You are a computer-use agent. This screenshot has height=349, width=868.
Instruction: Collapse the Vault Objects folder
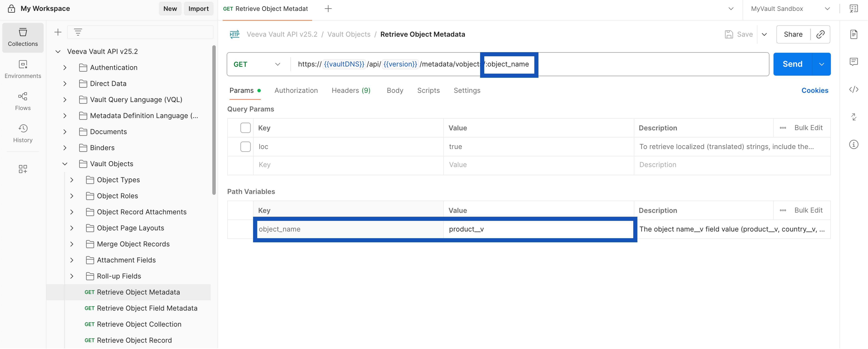pyautogui.click(x=65, y=164)
